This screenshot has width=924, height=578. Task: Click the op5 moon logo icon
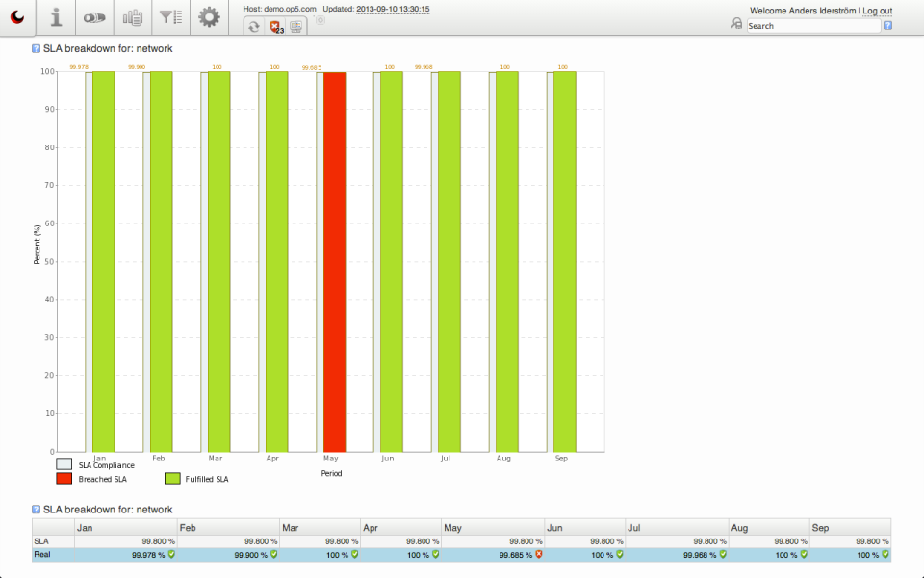[x=17, y=17]
